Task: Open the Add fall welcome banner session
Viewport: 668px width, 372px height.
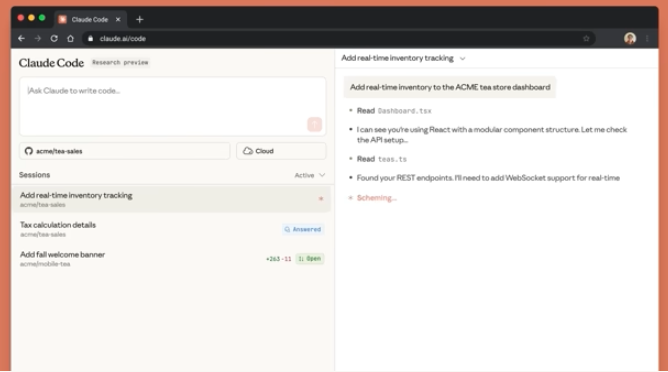Action: click(172, 258)
